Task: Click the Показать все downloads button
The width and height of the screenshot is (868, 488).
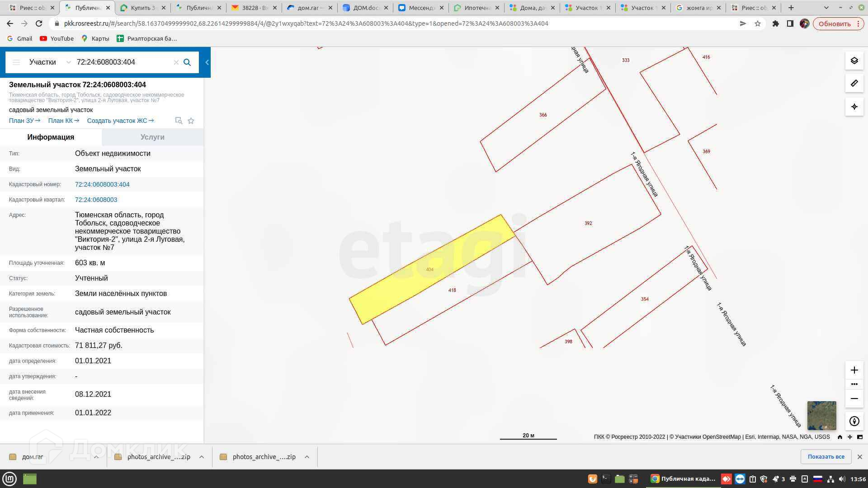Action: [826, 456]
